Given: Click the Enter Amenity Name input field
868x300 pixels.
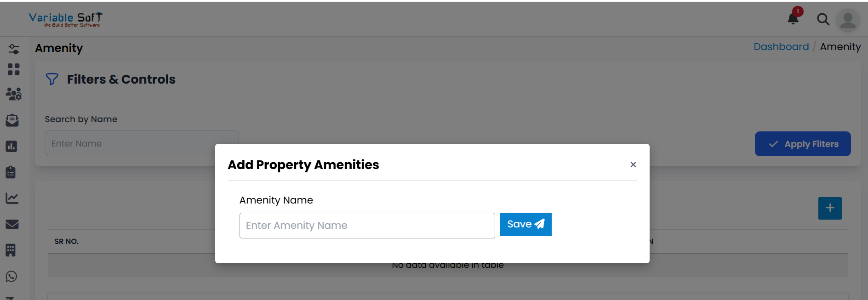Looking at the screenshot, I should tap(367, 225).
